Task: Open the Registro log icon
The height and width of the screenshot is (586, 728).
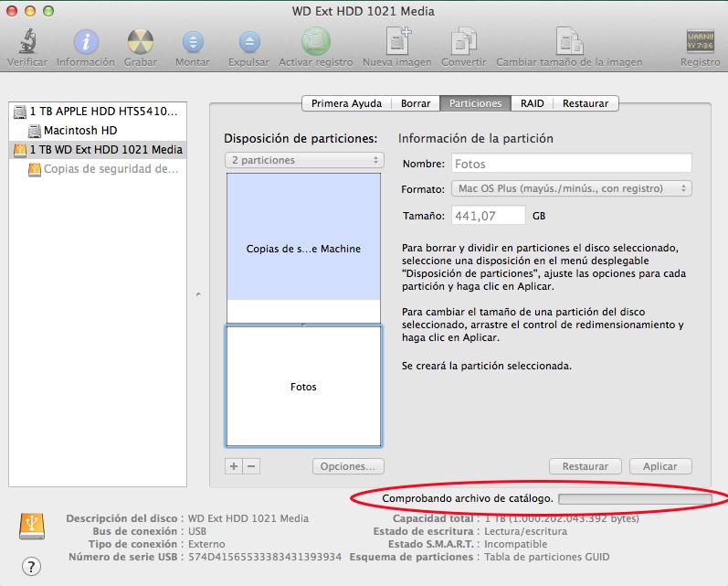Action: click(700, 42)
